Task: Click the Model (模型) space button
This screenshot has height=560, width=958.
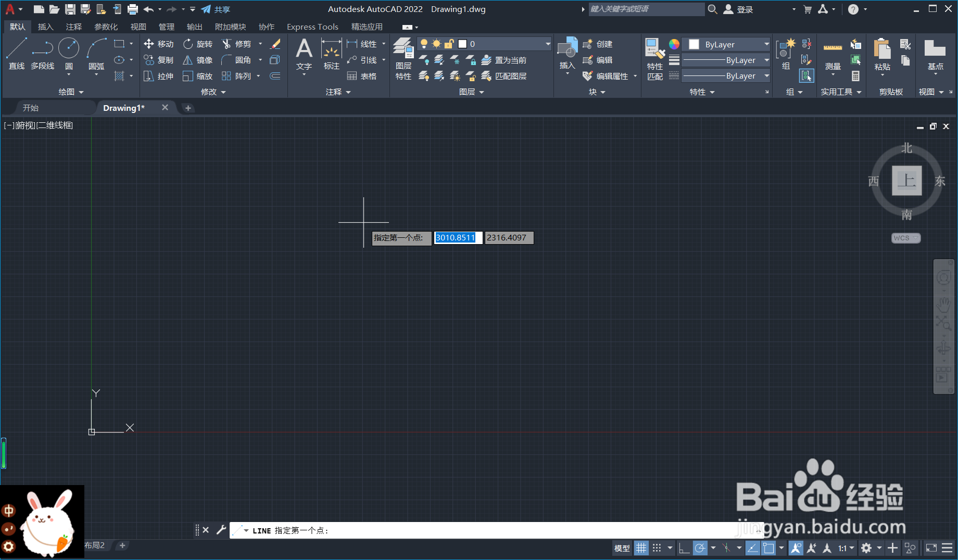Action: click(622, 548)
